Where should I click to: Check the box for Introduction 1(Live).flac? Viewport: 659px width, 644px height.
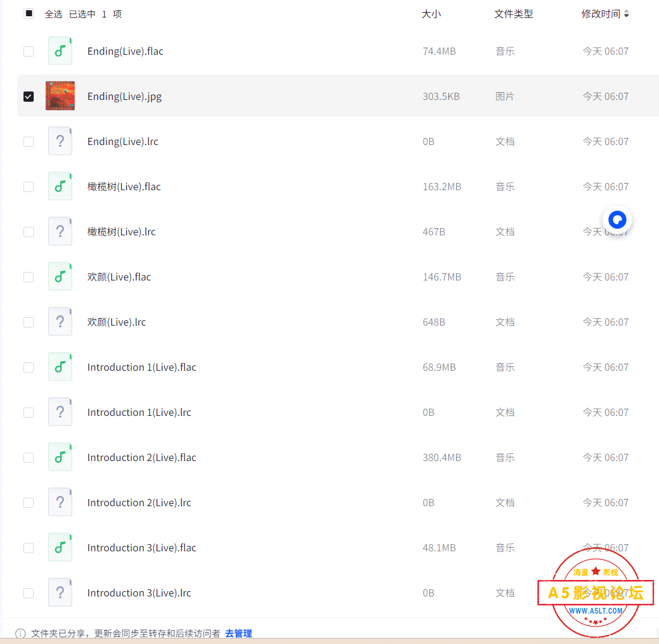(x=28, y=367)
